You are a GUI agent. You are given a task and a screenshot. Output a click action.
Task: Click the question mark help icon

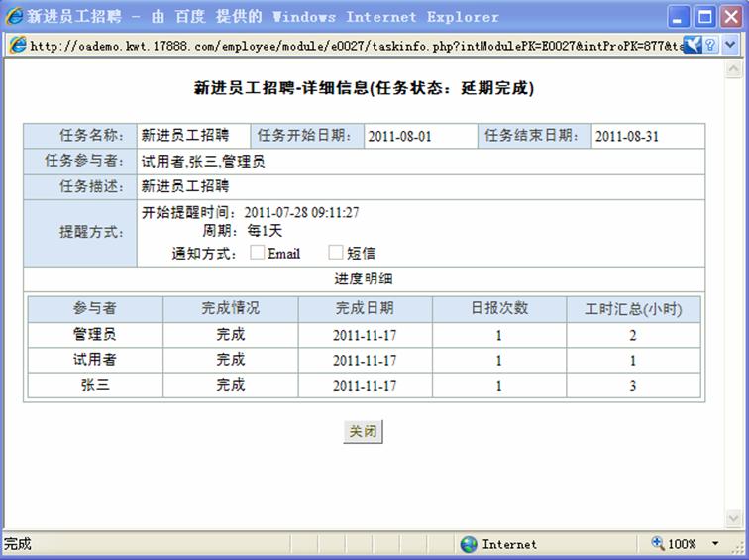point(712,46)
